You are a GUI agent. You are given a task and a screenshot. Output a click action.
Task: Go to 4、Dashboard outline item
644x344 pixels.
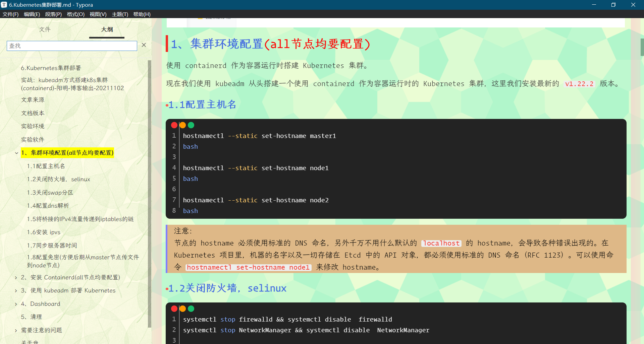(41, 304)
